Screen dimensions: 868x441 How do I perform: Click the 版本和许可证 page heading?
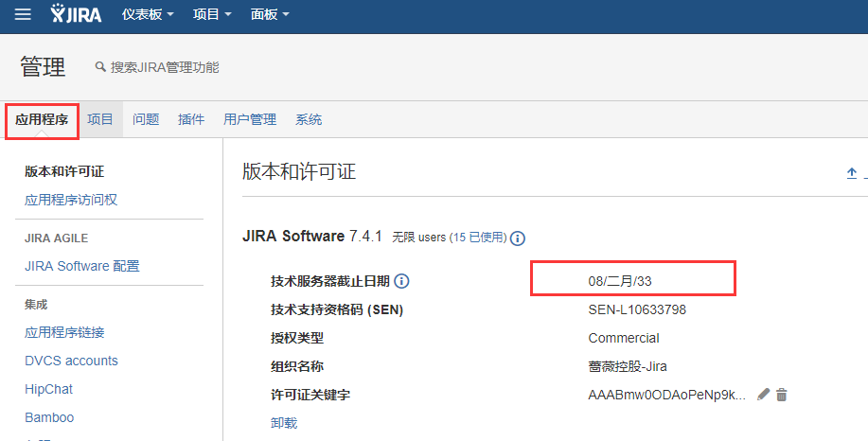point(299,171)
